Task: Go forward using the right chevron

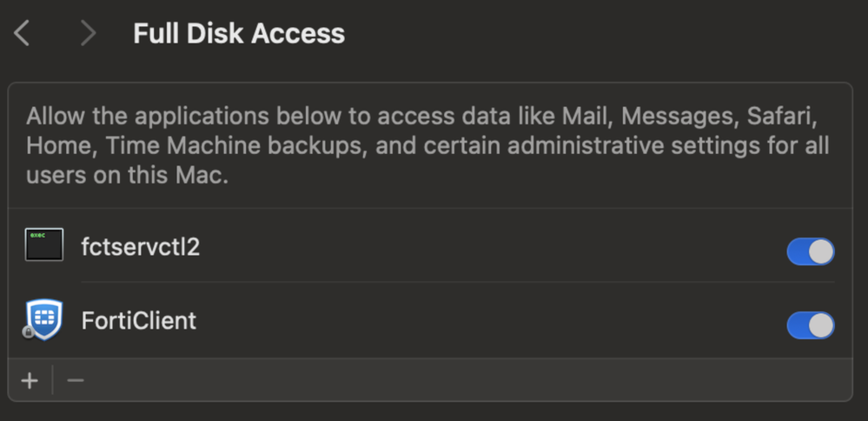Action: click(x=87, y=34)
